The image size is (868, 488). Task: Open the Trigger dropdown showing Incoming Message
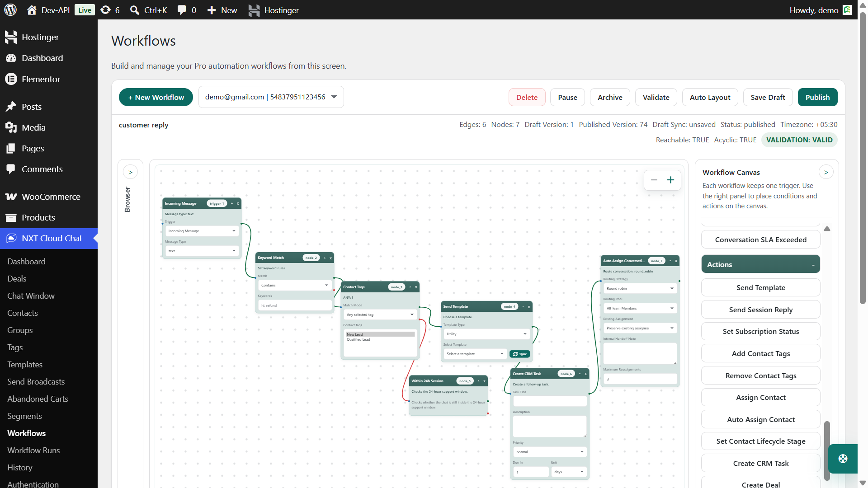[202, 231]
